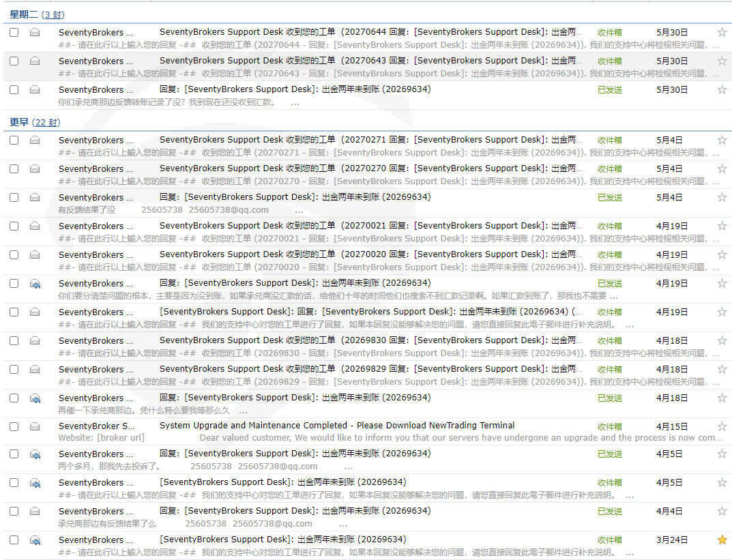Click 已发送 label on 4月4日 reply
732x560 pixels.
610,511
